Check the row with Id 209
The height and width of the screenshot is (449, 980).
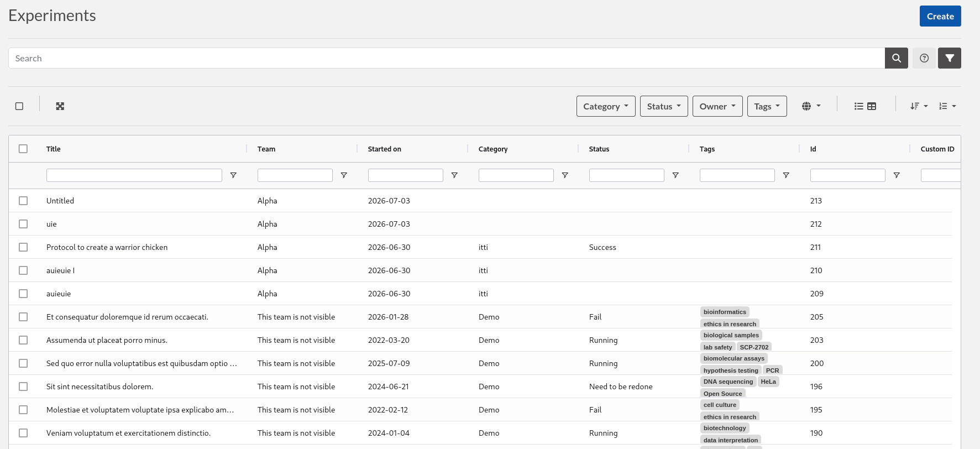(x=23, y=294)
